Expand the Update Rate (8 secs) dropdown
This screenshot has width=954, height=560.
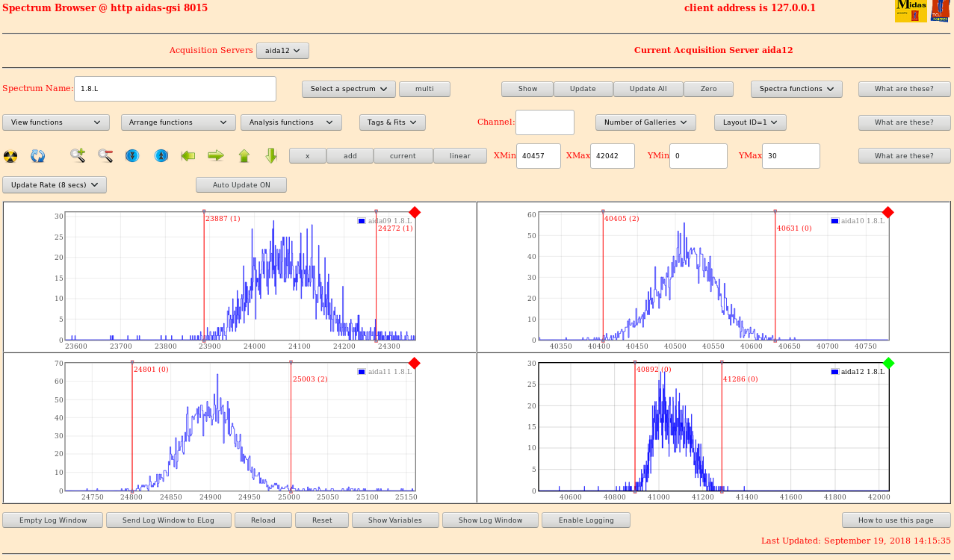(x=55, y=185)
